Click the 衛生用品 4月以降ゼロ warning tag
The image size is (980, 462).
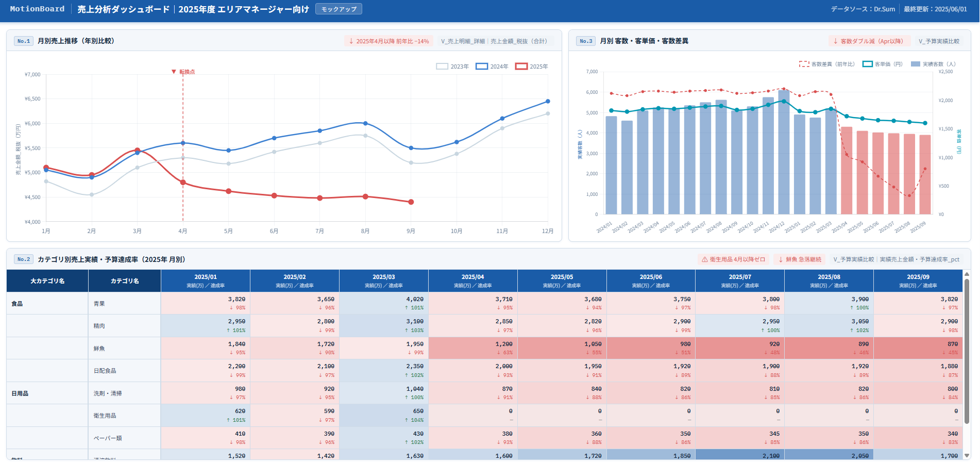pyautogui.click(x=733, y=259)
